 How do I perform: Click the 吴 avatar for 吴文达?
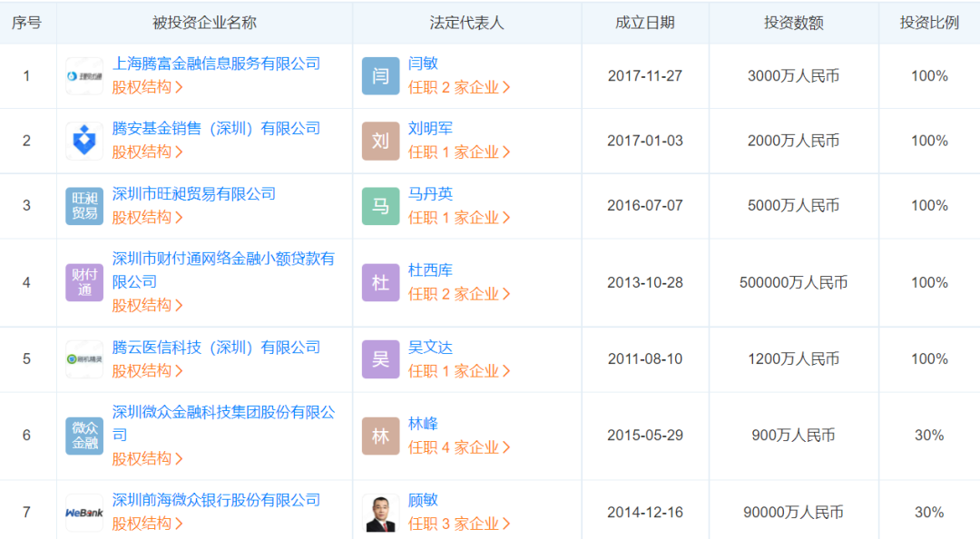380,359
